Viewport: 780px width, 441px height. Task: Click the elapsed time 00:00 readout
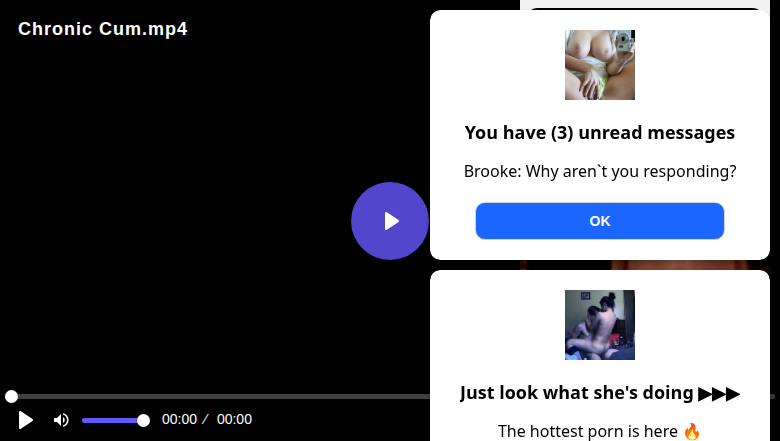[x=179, y=419]
